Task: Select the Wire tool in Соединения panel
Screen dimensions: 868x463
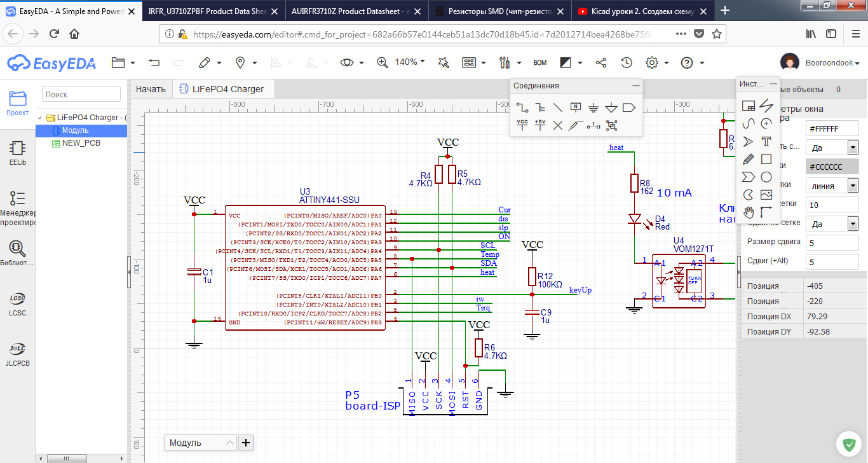Action: tap(522, 107)
